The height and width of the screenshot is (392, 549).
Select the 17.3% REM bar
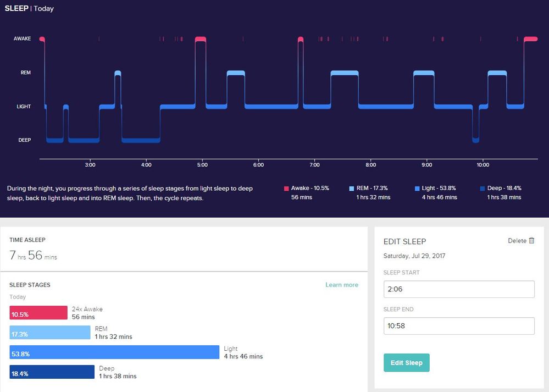click(49, 333)
